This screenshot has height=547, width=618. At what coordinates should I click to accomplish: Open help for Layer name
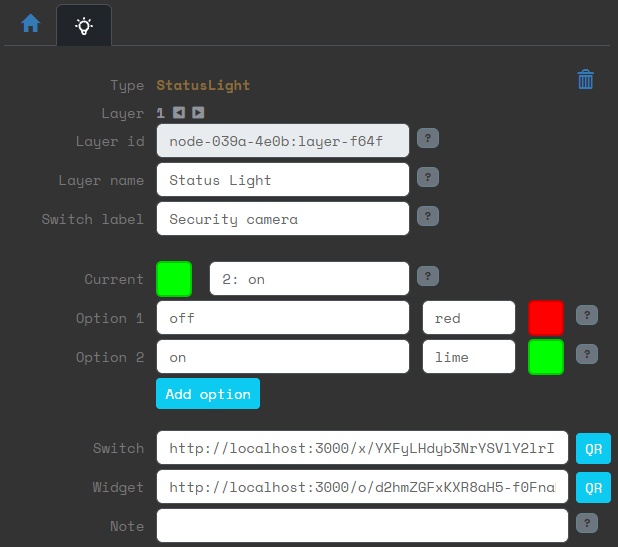(x=428, y=178)
